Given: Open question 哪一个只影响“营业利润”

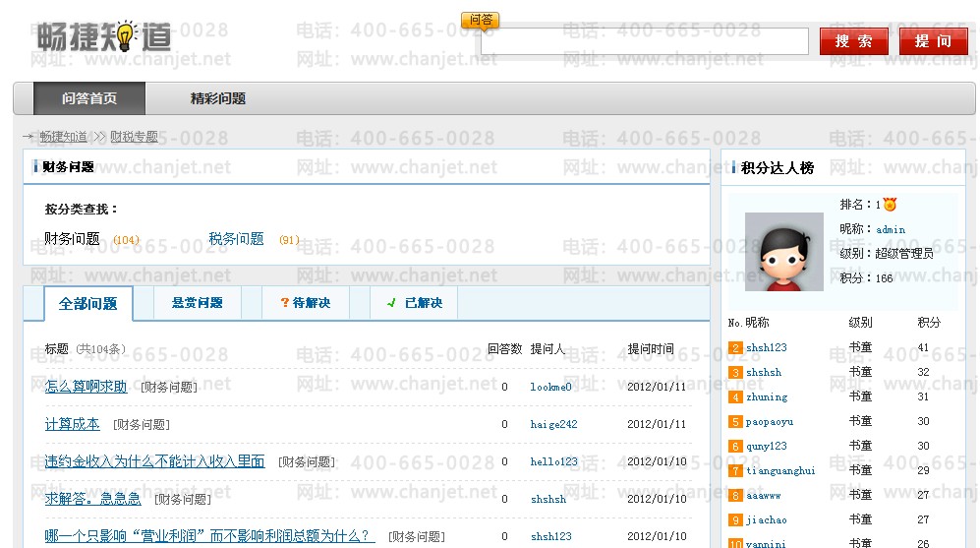Looking at the screenshot, I should coord(209,536).
